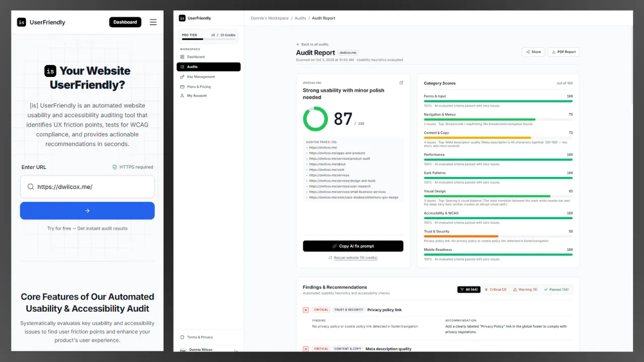This screenshot has width=644, height=362.
Task: Filter findings by Warning (8)
Action: click(525, 290)
